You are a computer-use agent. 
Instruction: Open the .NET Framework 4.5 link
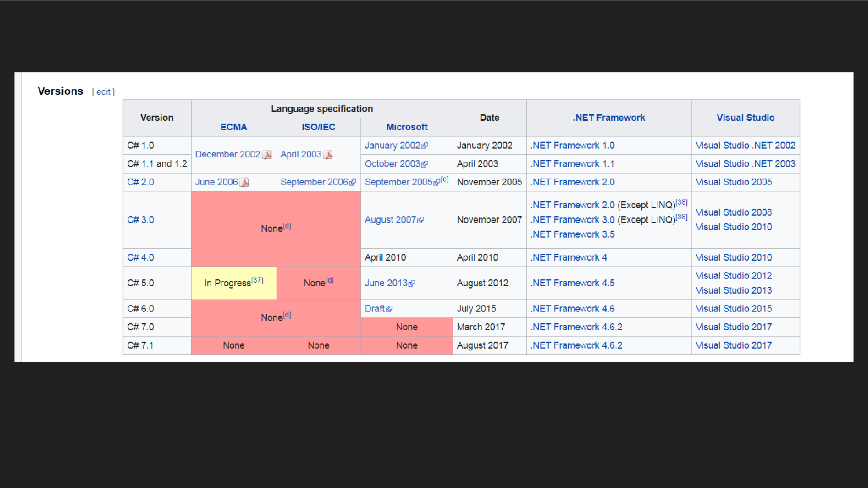coord(572,283)
